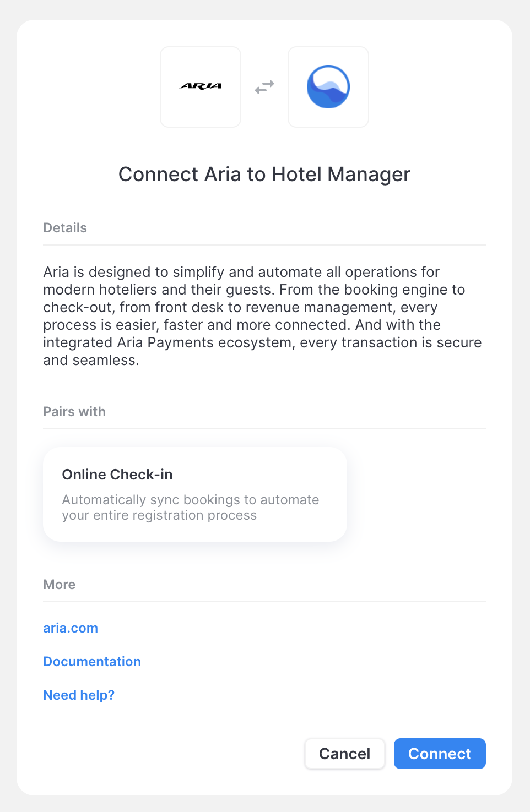The height and width of the screenshot is (812, 530).
Task: Open the Online Check-in card title
Action: 117,475
